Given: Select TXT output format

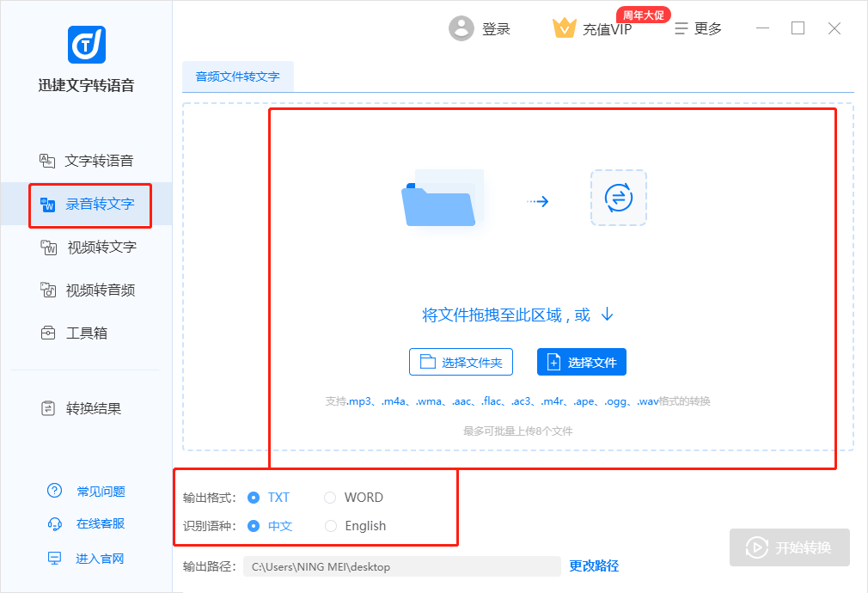Looking at the screenshot, I should point(253,498).
